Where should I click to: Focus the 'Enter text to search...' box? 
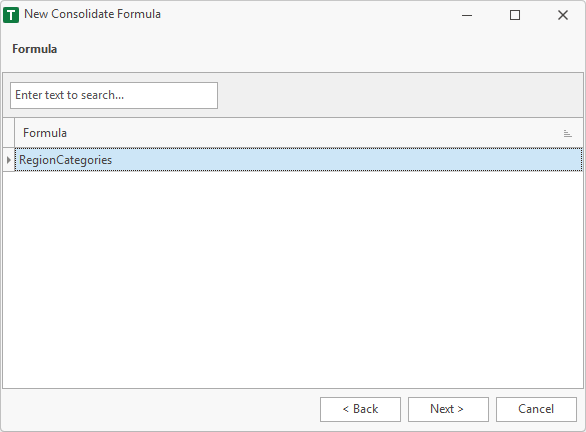pos(114,96)
